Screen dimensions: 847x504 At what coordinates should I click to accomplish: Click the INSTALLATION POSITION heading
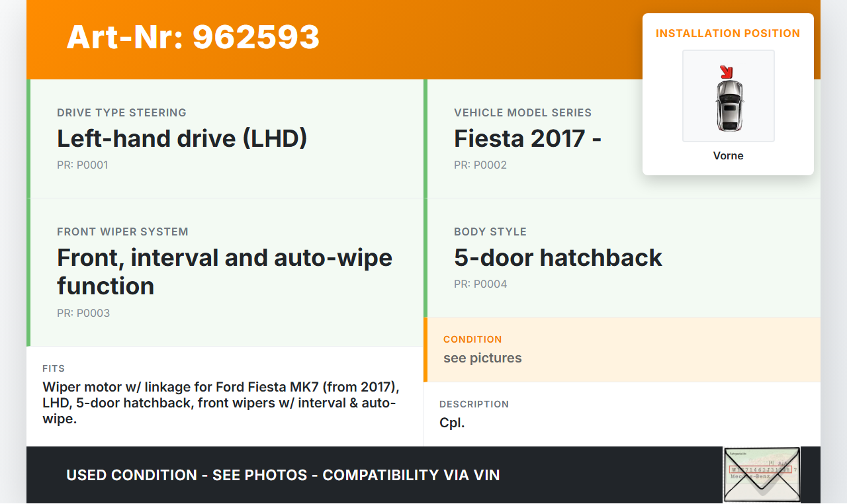click(728, 33)
